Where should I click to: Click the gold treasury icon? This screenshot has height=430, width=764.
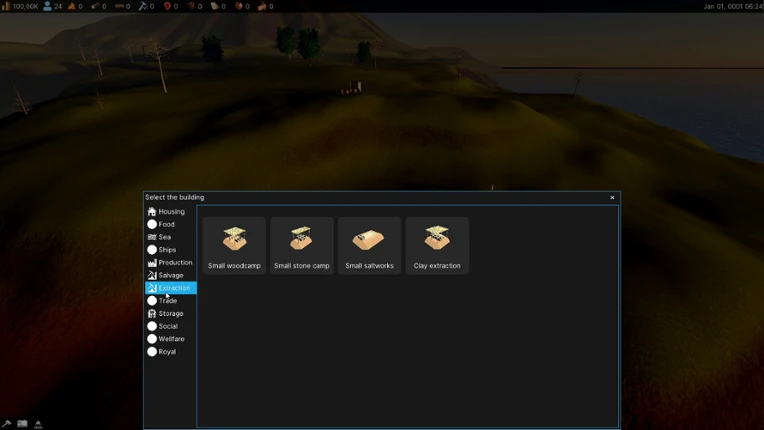pyautogui.click(x=6, y=6)
